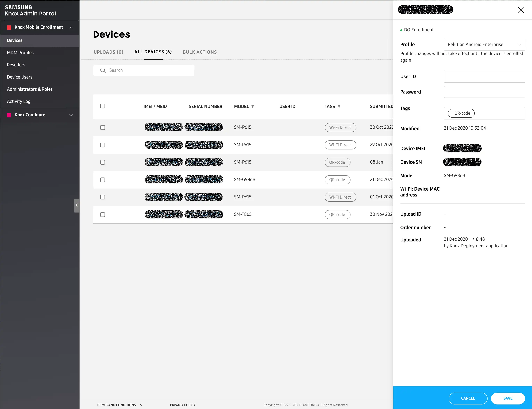Click the Model value SM-G986B in panel
The width and height of the screenshot is (532, 409).
coord(454,176)
